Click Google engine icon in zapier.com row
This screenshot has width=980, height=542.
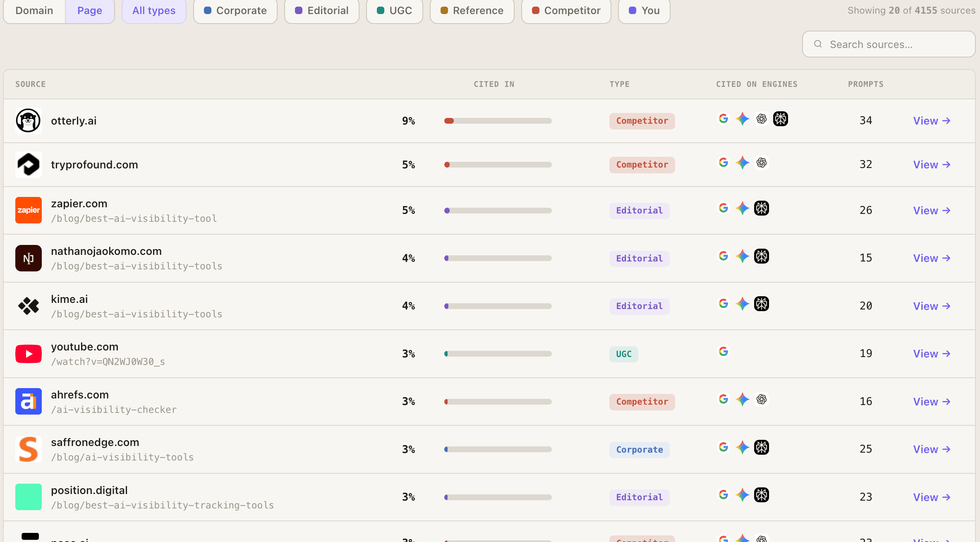pyautogui.click(x=724, y=208)
